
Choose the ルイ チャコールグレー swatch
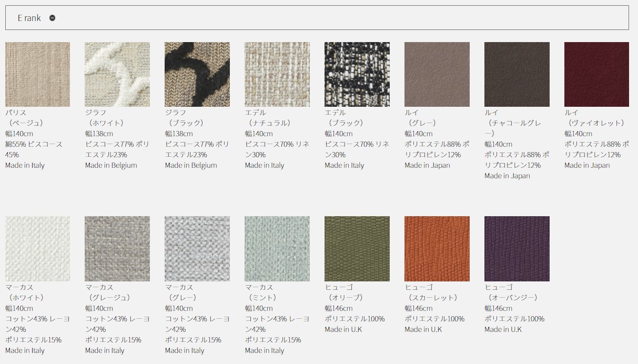pos(517,74)
